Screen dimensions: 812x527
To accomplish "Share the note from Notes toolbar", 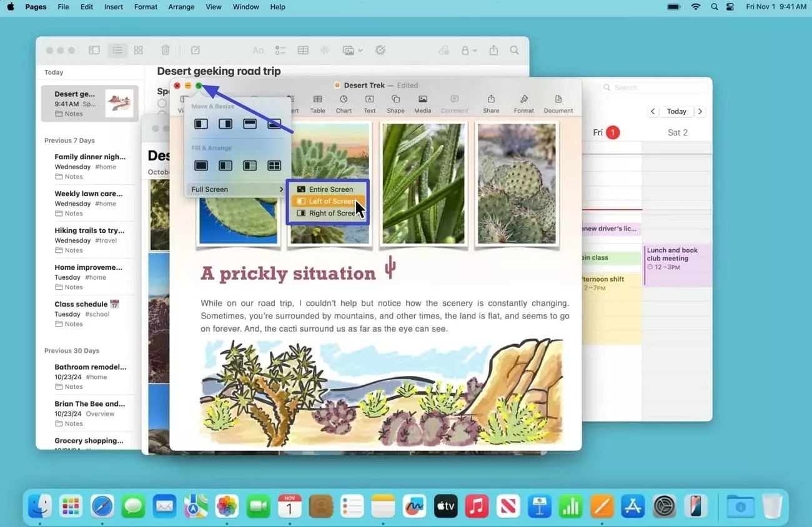I will coord(493,51).
